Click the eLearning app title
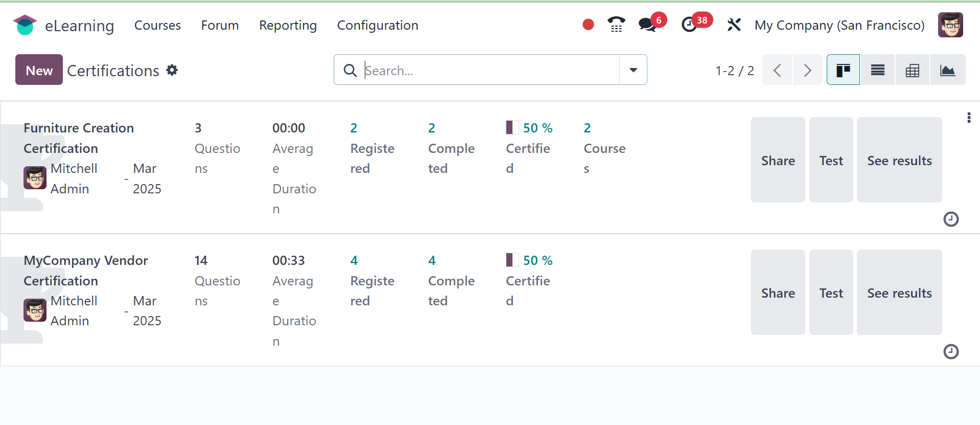 (x=79, y=26)
